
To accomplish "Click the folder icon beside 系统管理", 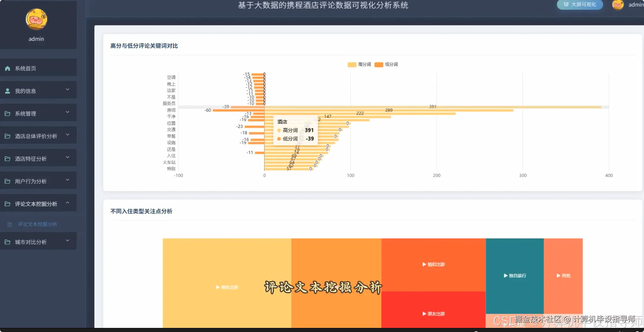I will (8, 113).
